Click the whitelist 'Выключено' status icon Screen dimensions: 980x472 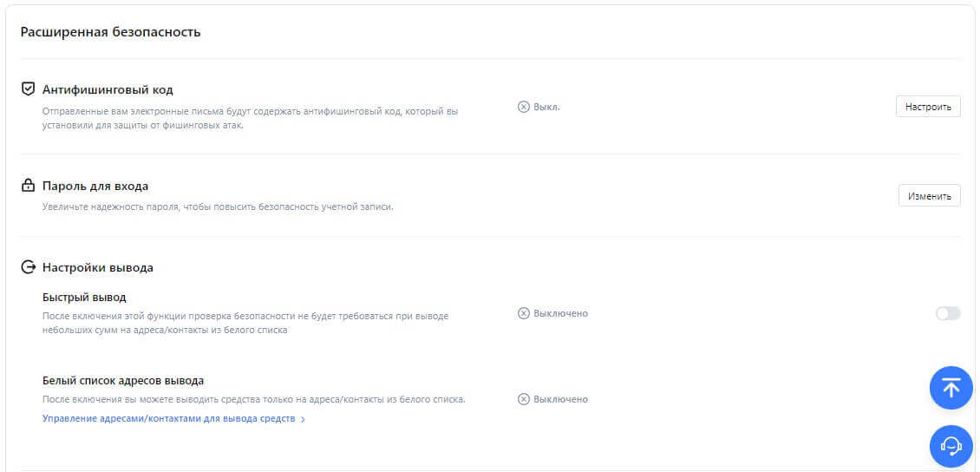pyautogui.click(x=523, y=399)
